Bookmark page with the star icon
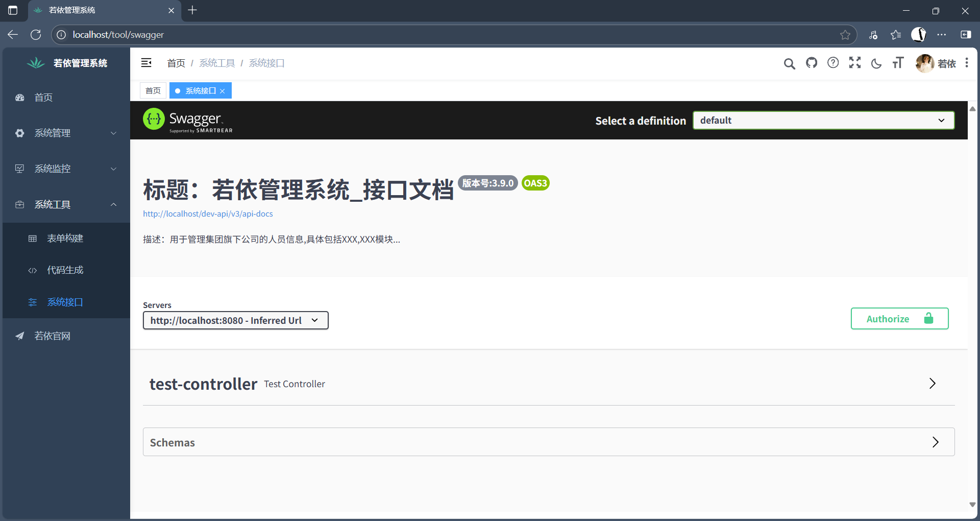The width and height of the screenshot is (980, 521). [x=845, y=35]
